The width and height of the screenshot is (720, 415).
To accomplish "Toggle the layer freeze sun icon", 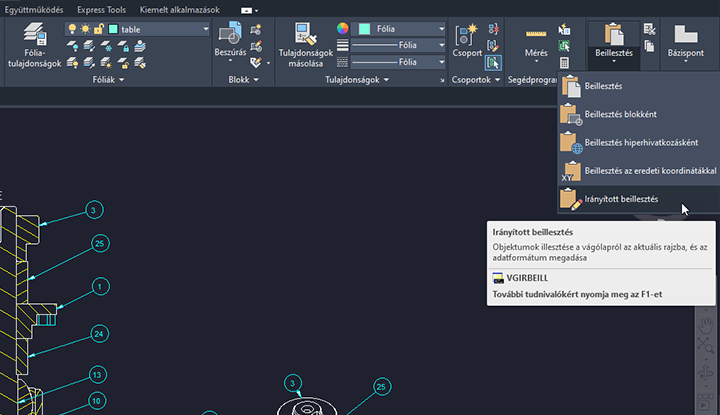I will coord(85,29).
